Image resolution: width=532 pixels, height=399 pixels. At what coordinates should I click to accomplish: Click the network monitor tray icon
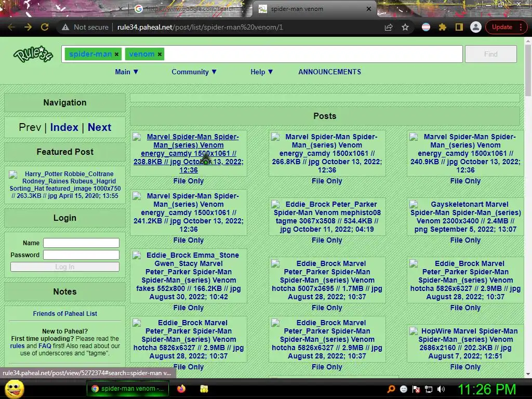click(429, 389)
